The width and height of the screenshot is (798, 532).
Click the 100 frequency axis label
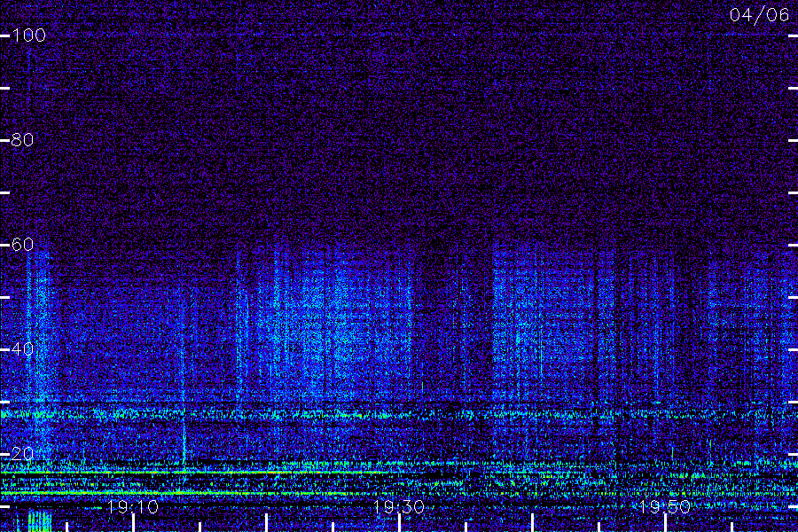pyautogui.click(x=29, y=35)
